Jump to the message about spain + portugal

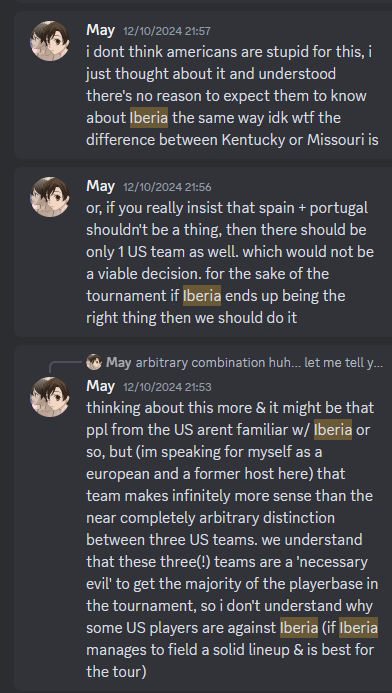(x=203, y=252)
